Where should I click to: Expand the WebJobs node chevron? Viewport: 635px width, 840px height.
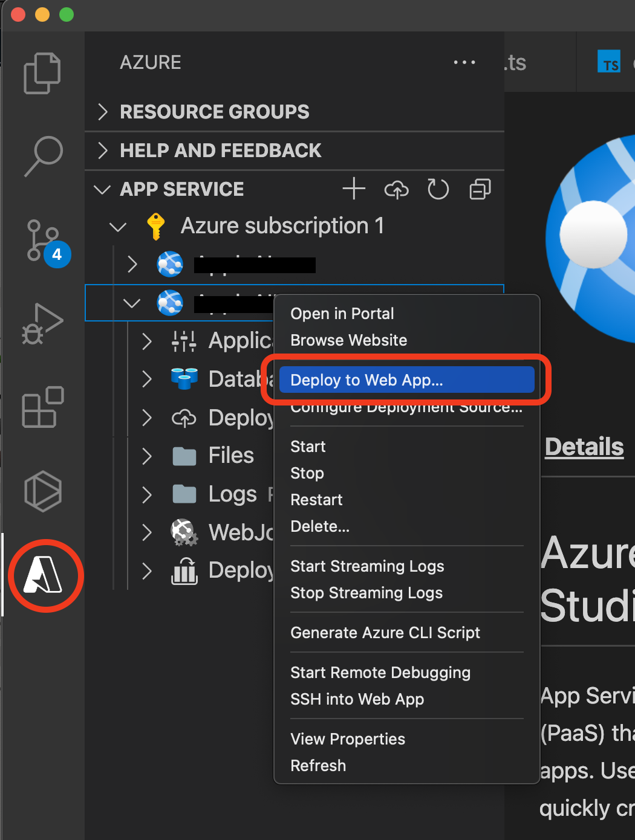point(146,532)
